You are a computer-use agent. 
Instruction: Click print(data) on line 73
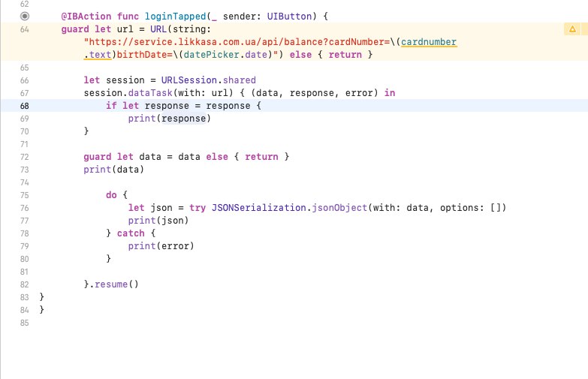click(113, 170)
